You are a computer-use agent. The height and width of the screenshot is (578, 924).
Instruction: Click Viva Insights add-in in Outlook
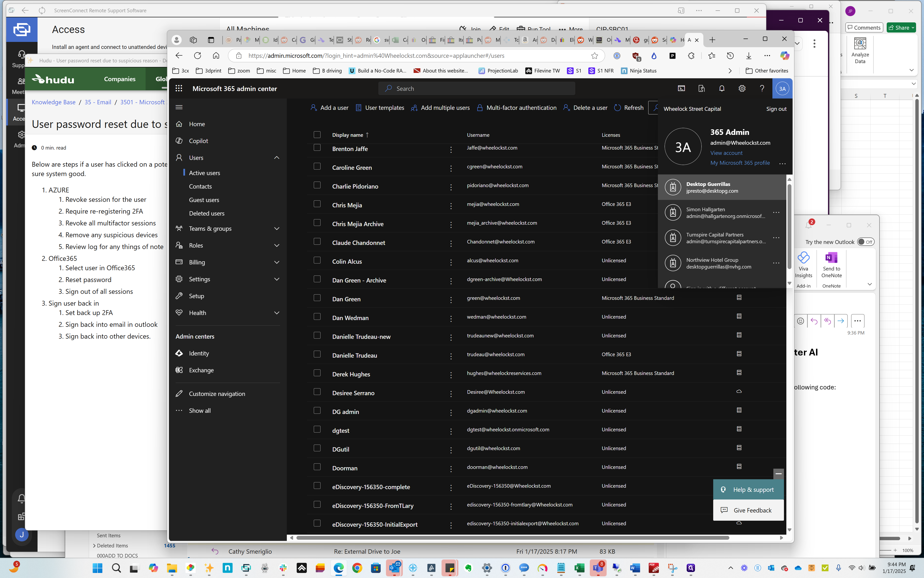803,264
